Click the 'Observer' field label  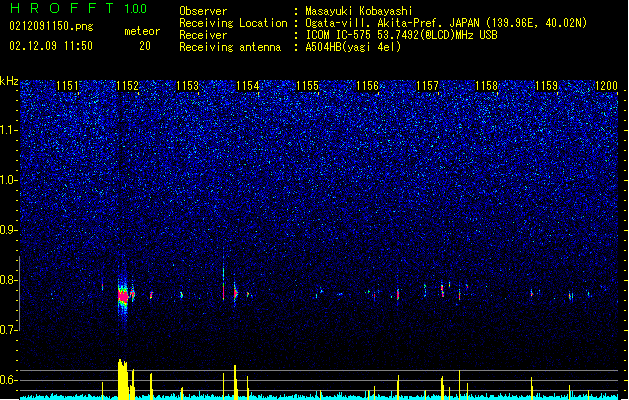(x=203, y=11)
